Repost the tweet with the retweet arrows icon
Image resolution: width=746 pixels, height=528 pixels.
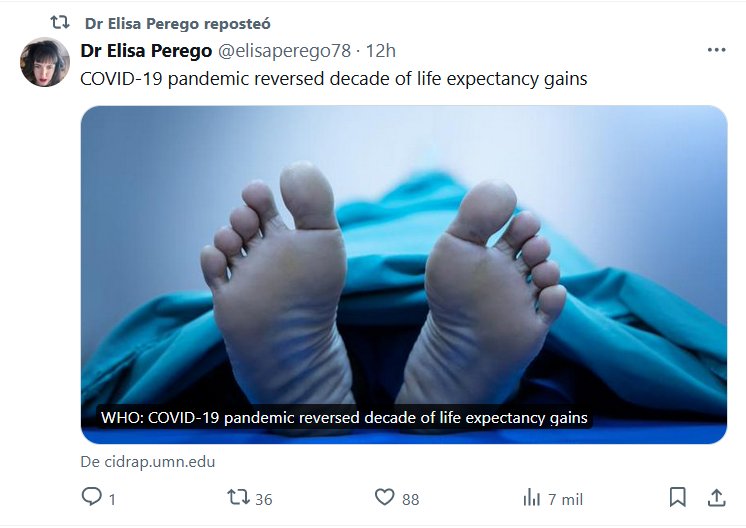tap(238, 497)
